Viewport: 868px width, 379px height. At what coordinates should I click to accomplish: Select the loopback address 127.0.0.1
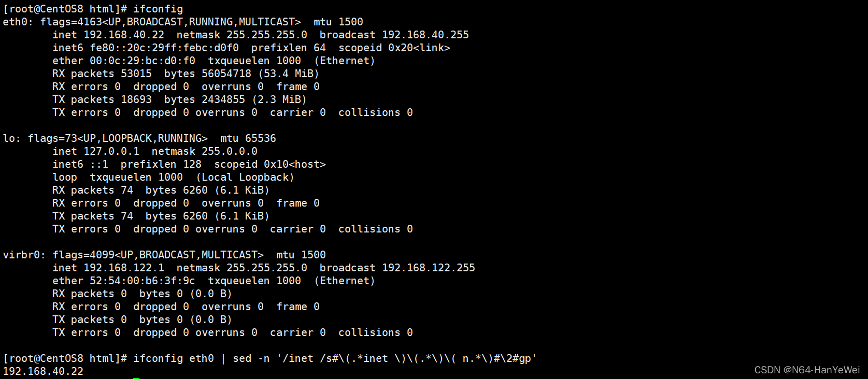(x=111, y=151)
